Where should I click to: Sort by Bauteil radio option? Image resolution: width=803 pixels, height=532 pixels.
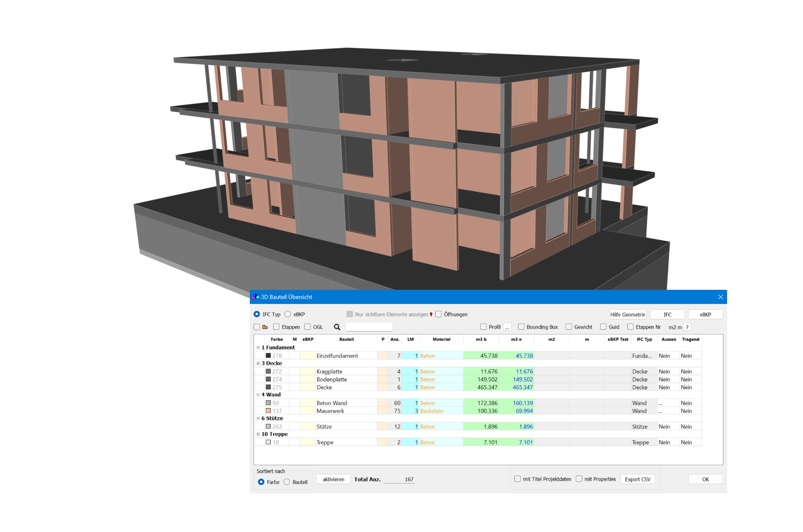[287, 482]
